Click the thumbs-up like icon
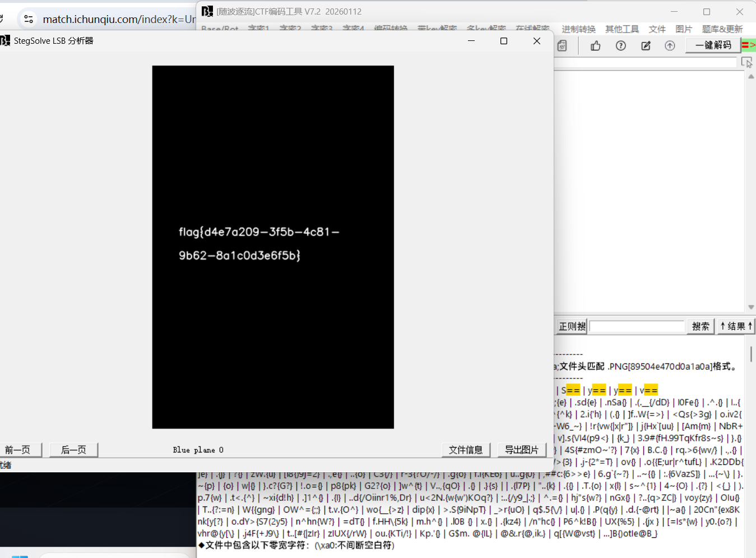 pyautogui.click(x=595, y=46)
